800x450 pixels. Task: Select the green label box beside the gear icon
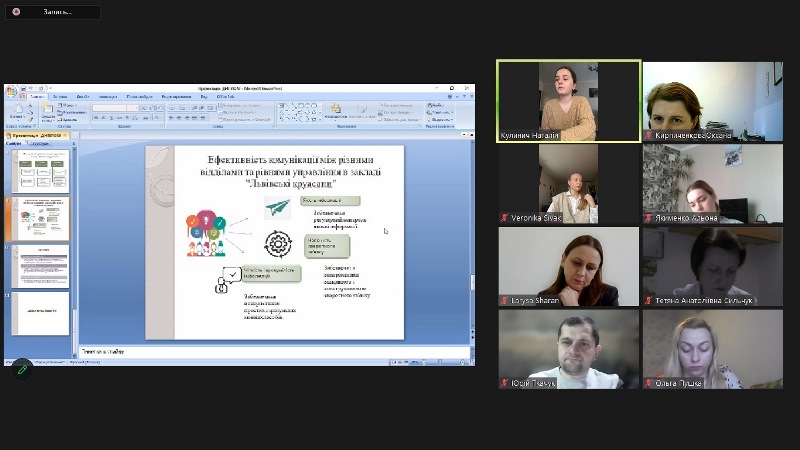[x=327, y=246]
